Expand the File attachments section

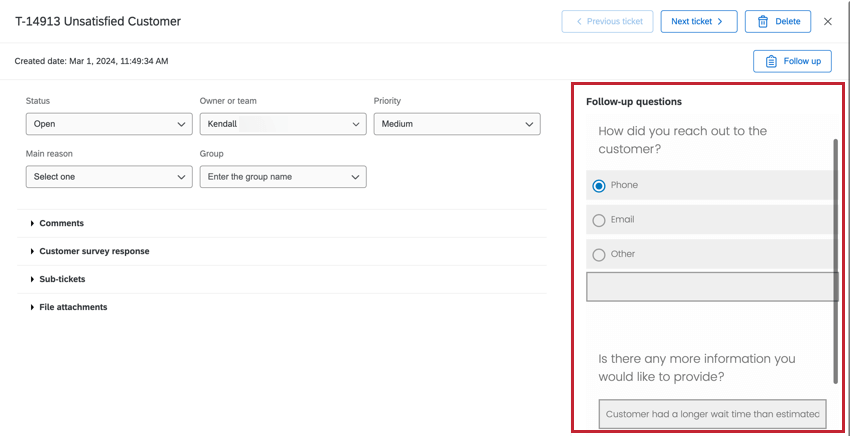(73, 307)
